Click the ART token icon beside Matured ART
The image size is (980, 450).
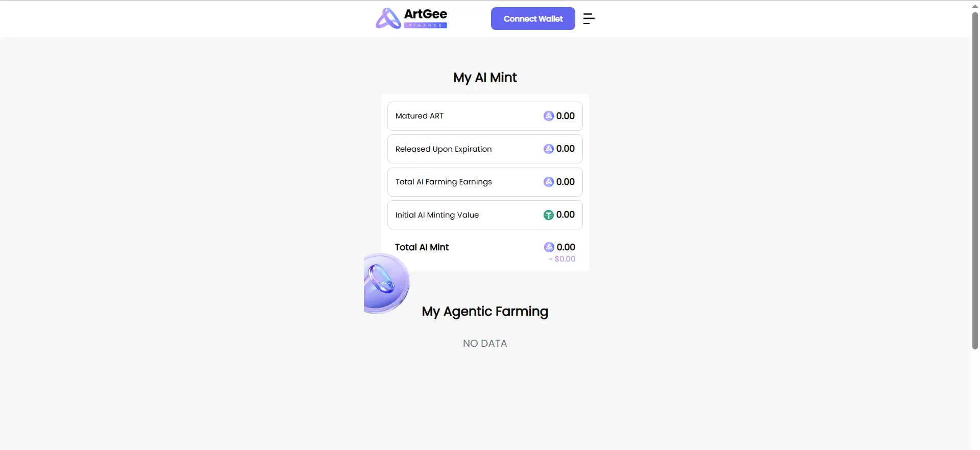[549, 116]
